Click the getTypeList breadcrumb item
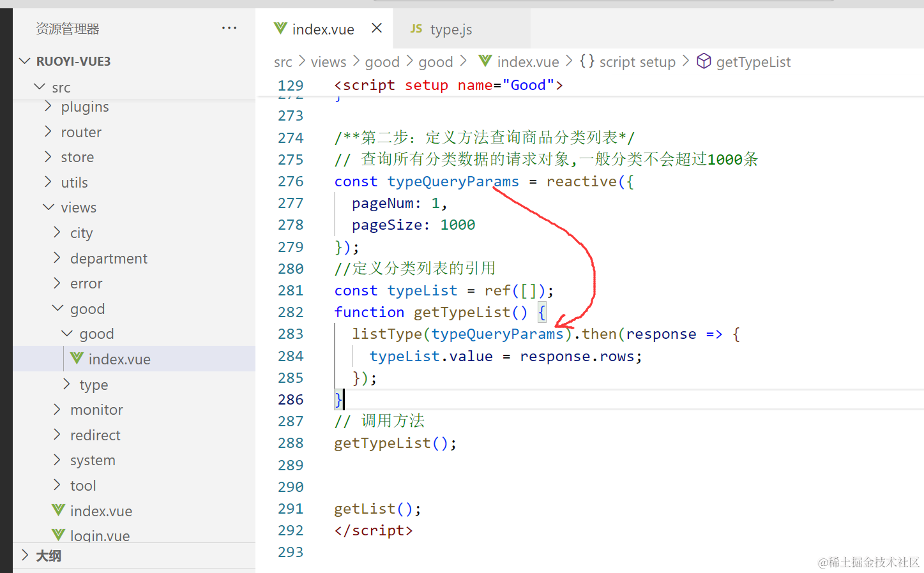 pos(753,62)
